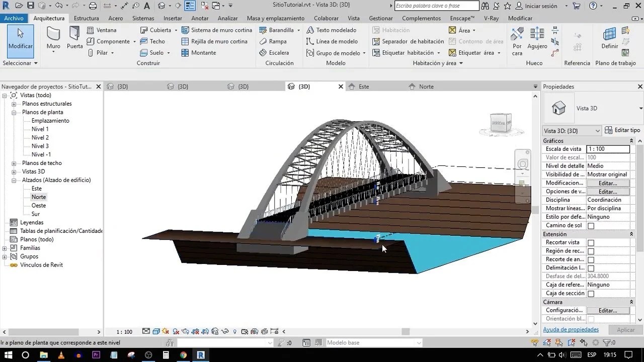Open the Norte view tab

(x=426, y=86)
